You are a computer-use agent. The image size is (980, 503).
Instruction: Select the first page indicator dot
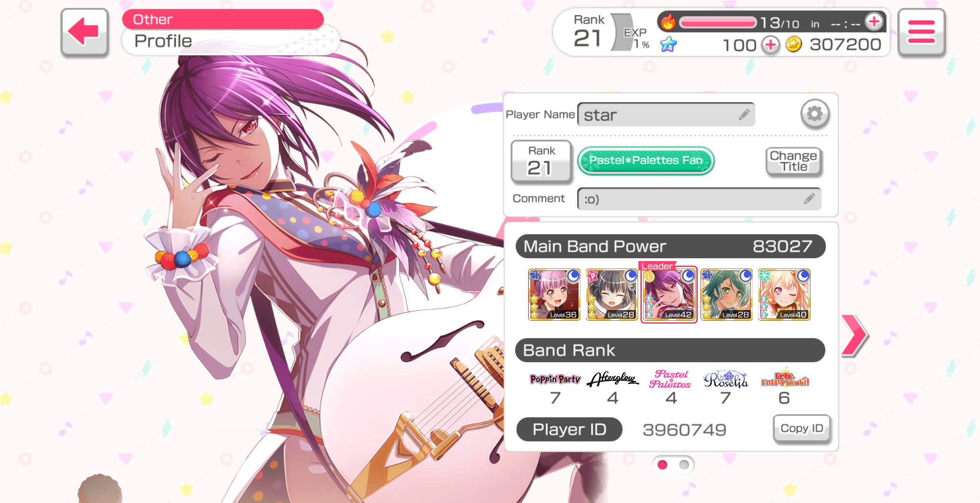(662, 465)
